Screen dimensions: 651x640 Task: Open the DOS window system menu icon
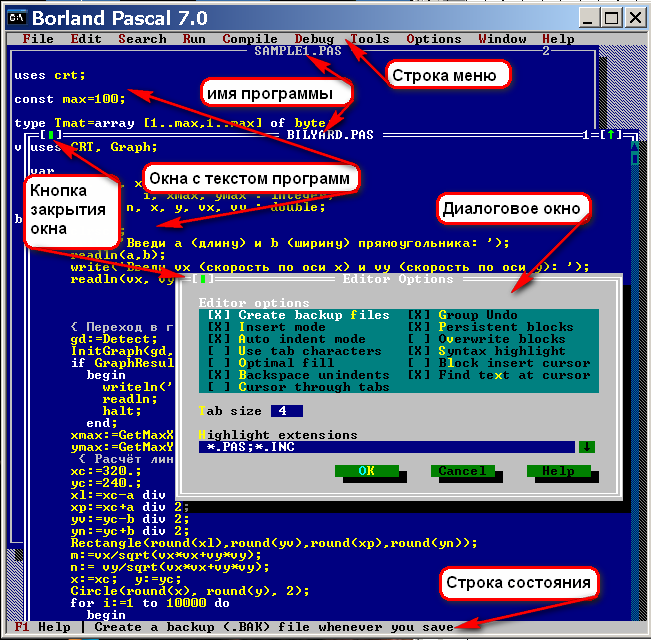coord(17,18)
